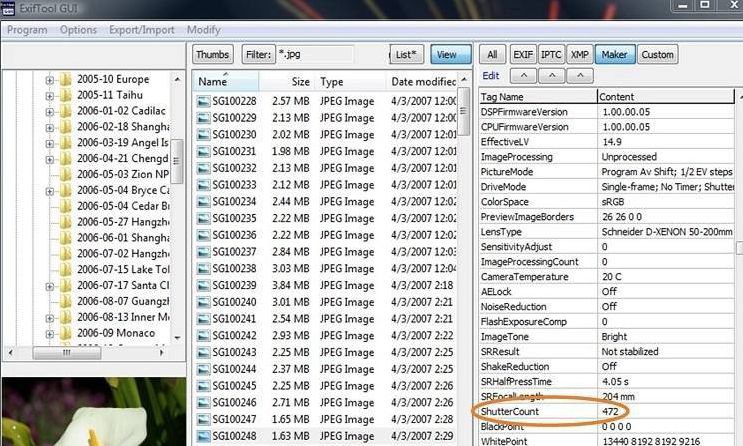Click the JPEG file icon for SG100228
743x446 pixels.
click(x=203, y=101)
